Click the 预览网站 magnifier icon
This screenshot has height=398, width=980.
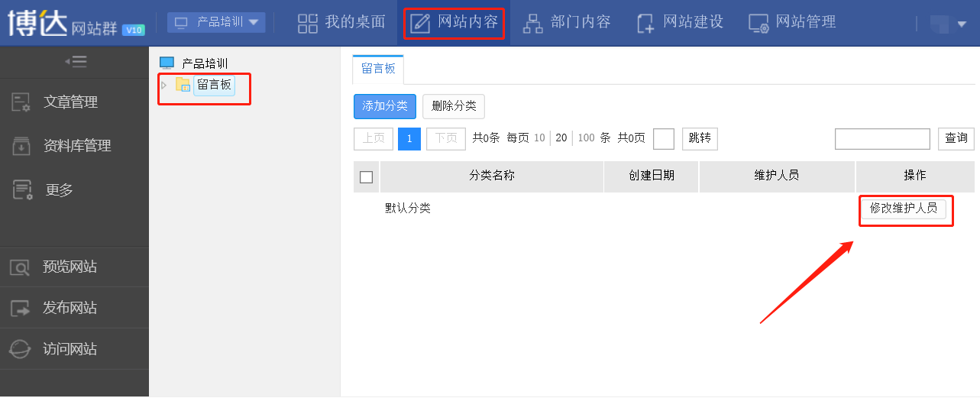(x=20, y=267)
